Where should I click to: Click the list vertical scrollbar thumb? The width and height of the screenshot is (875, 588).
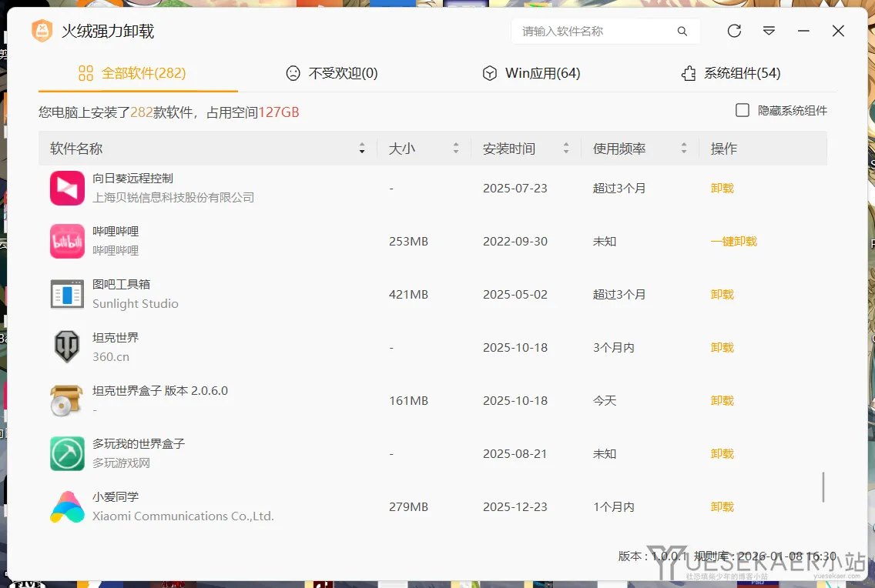point(823,487)
